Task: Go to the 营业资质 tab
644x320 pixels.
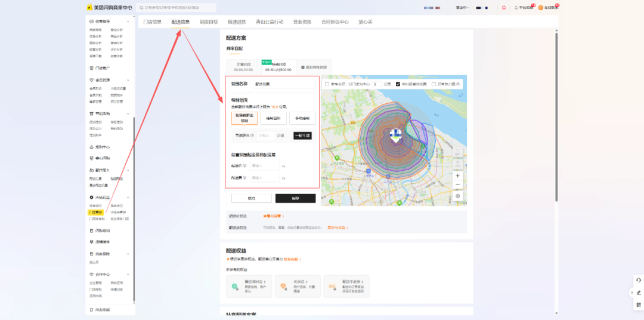Action: pyautogui.click(x=302, y=22)
